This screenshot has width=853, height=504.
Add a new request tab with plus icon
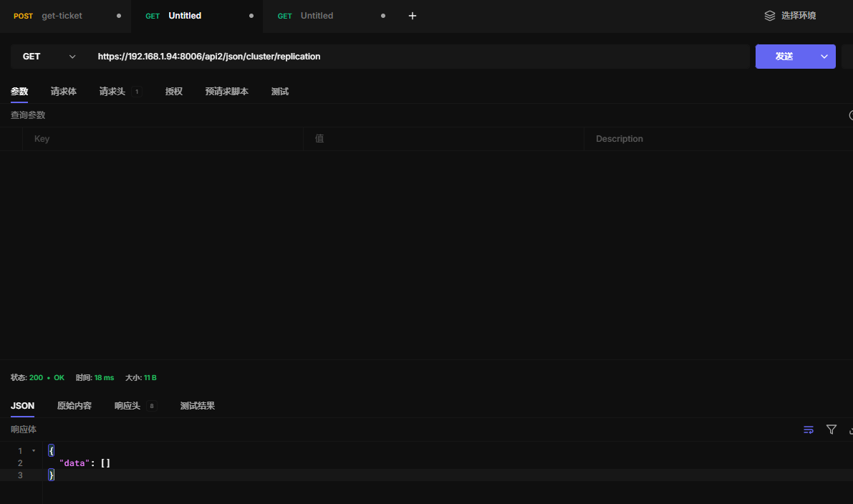coord(413,16)
